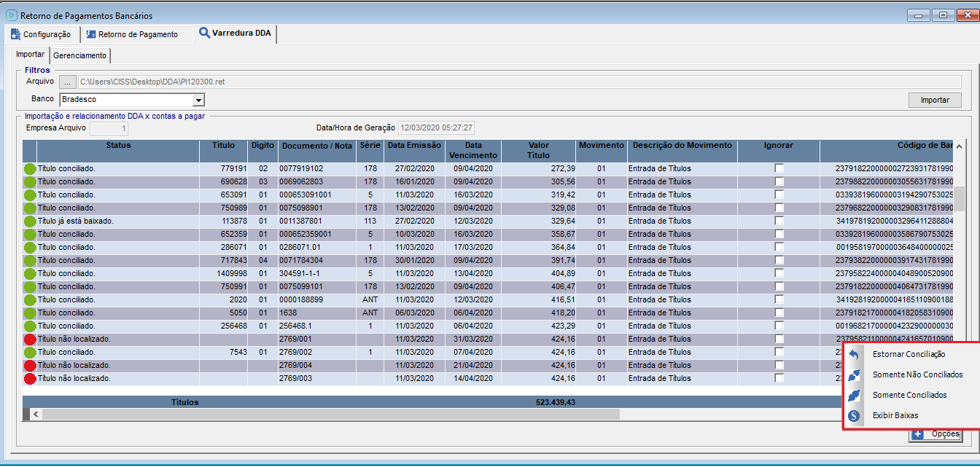Click the browse button next to Arquivo
This screenshot has height=467, width=980.
[67, 82]
